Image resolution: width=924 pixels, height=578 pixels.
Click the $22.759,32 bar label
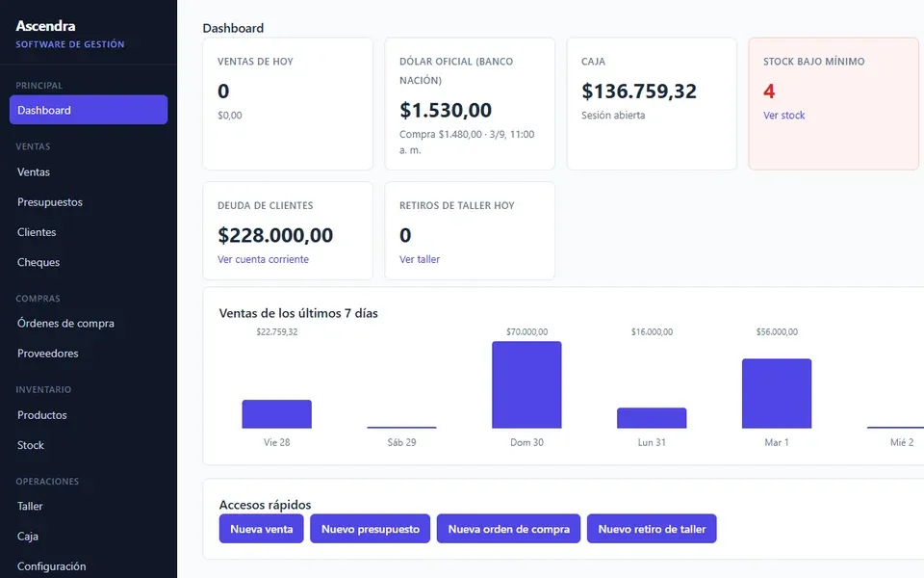[x=277, y=331]
